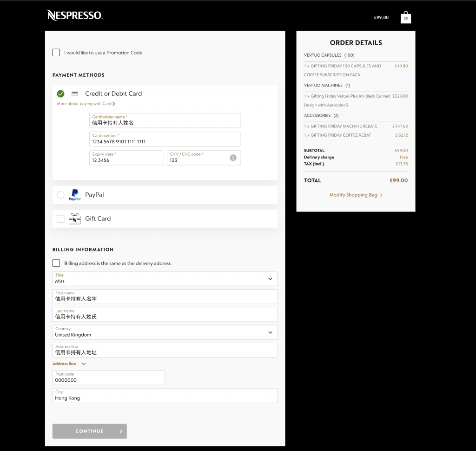Click the Nespresso logo
This screenshot has width=476, height=451.
[74, 15]
